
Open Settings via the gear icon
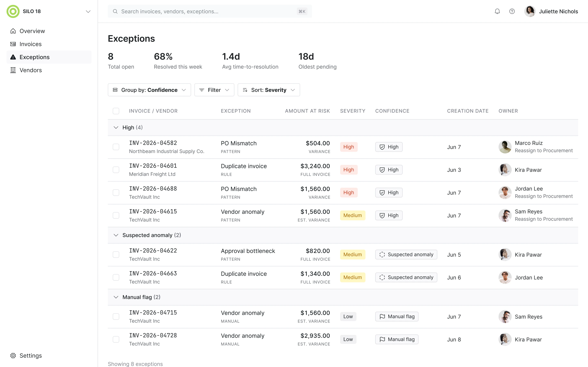pos(13,356)
